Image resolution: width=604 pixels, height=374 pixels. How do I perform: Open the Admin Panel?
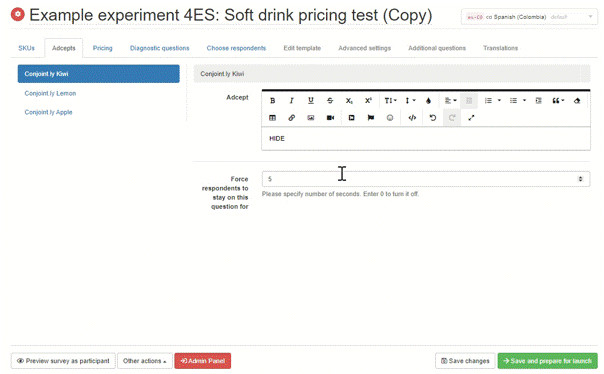point(203,361)
